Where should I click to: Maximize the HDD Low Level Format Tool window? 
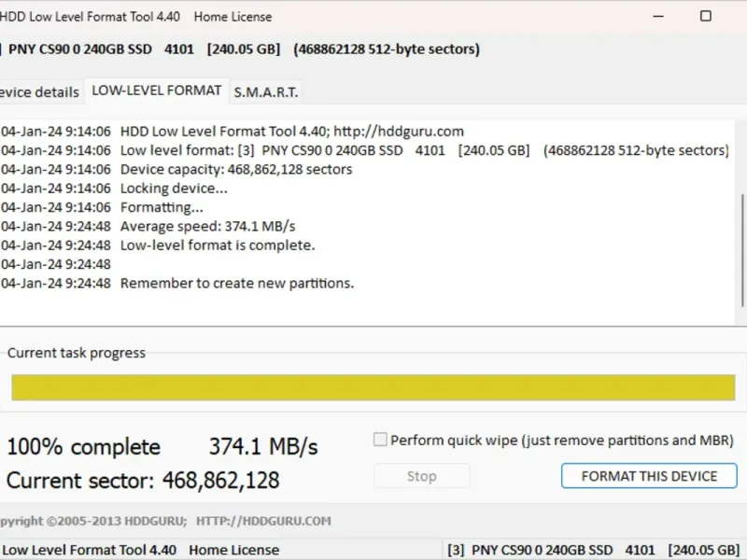click(x=706, y=16)
